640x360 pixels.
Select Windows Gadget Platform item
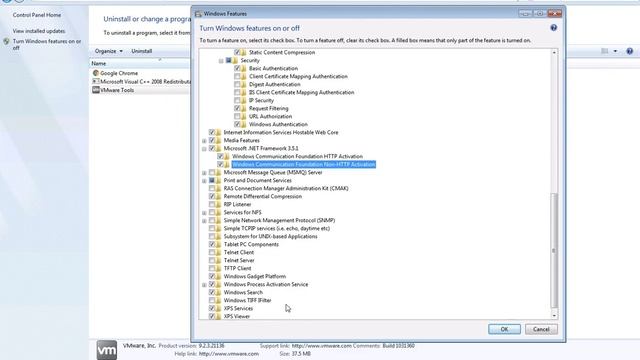click(255, 276)
